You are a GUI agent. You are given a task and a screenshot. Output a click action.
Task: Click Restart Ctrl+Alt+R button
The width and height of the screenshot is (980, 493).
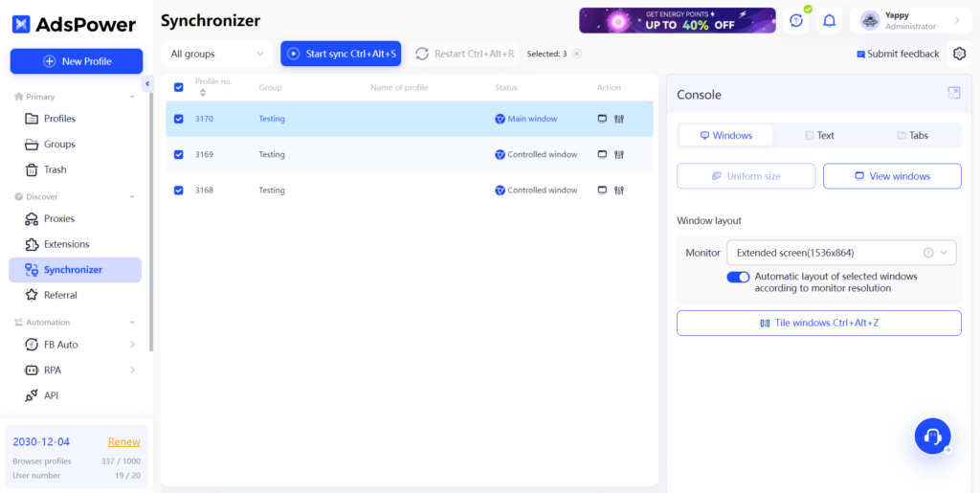click(464, 54)
